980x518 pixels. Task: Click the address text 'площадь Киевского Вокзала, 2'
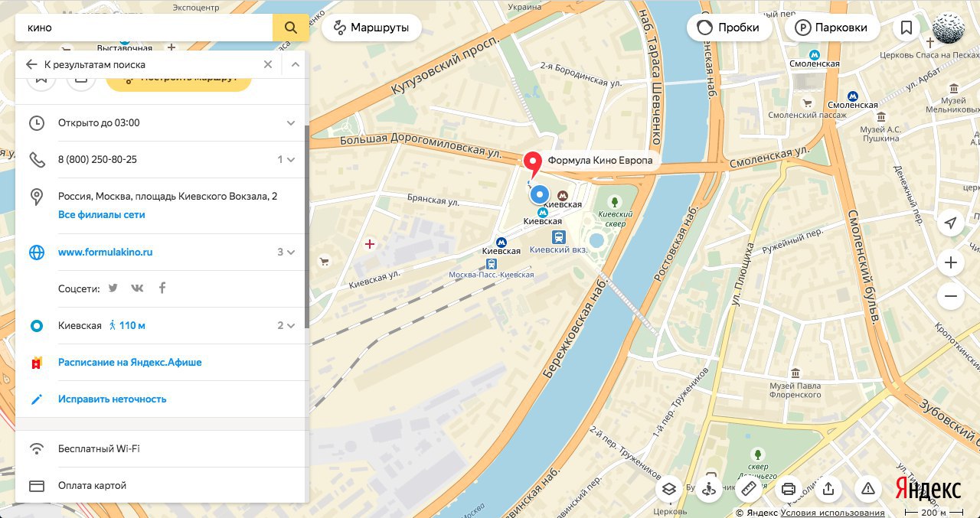point(205,196)
